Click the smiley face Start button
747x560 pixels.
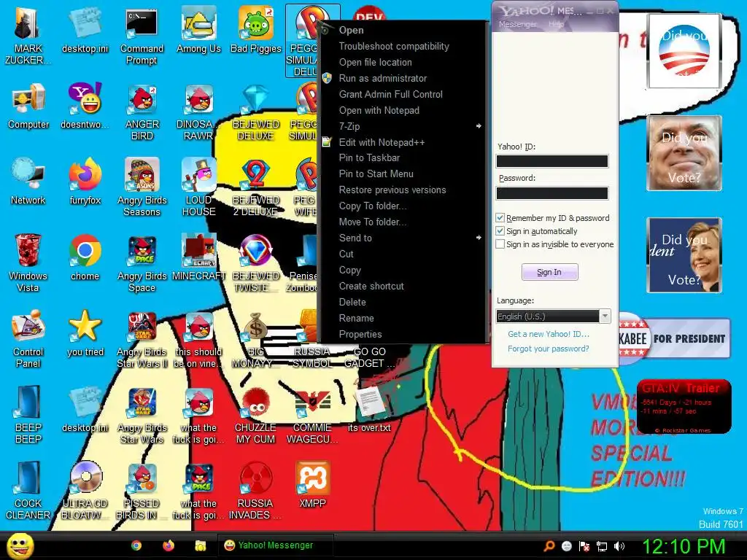20,545
